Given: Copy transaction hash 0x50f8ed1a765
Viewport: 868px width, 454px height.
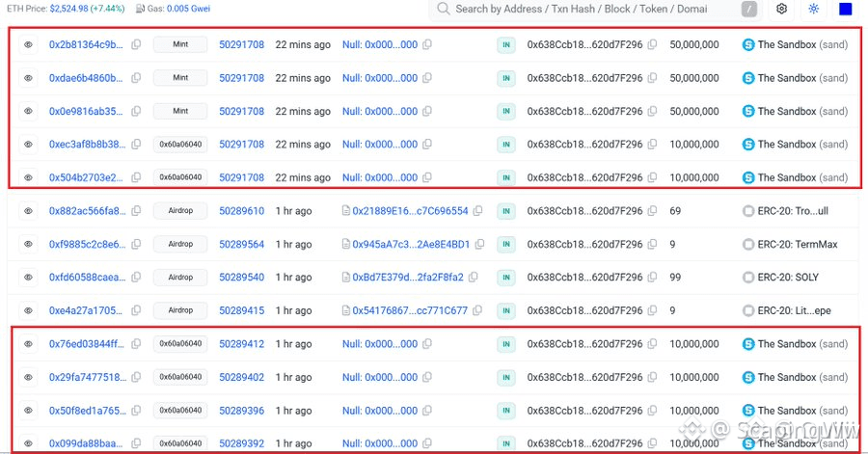Looking at the screenshot, I should coord(136,411).
